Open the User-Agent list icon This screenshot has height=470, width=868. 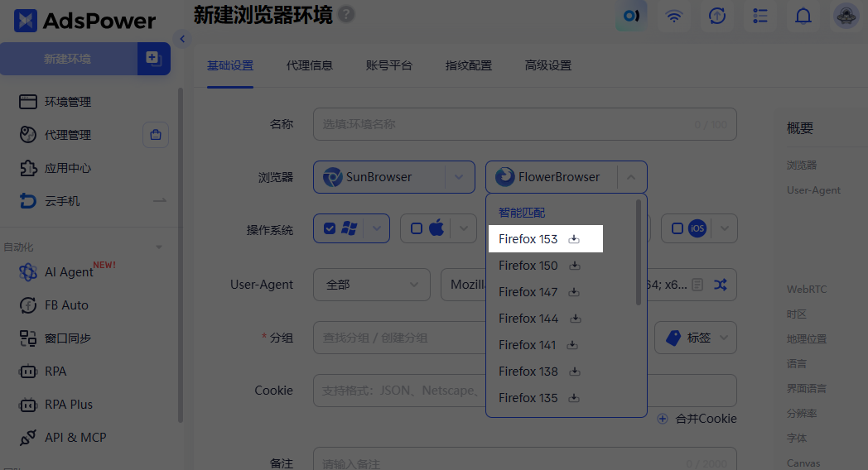point(697,285)
